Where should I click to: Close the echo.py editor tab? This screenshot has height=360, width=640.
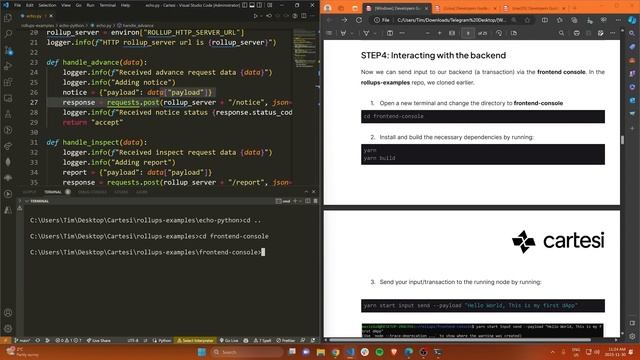[x=51, y=16]
